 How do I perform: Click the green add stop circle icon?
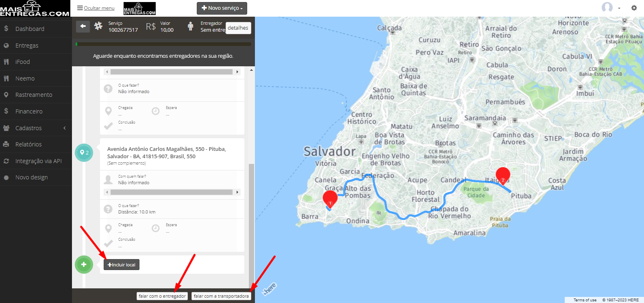pyautogui.click(x=84, y=264)
